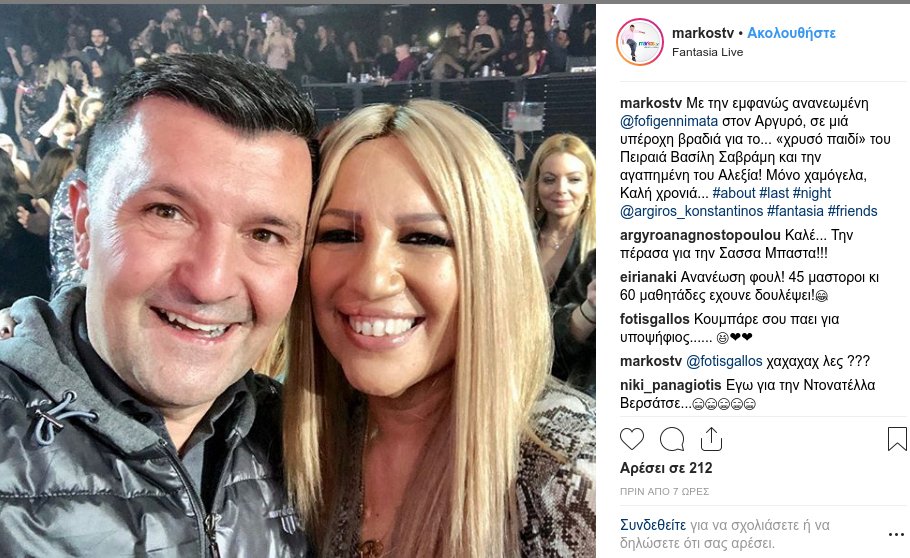Follow markostv via Ακολουθήστε

tap(791, 33)
